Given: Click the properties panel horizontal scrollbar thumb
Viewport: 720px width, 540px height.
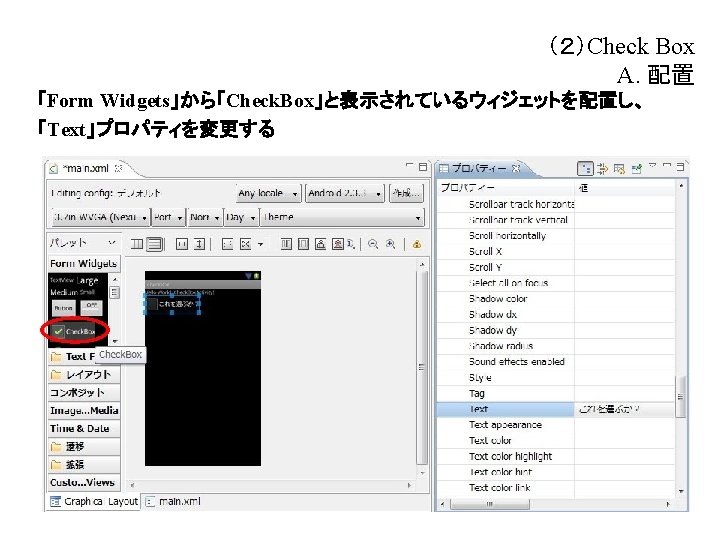Looking at the screenshot, I should tap(489, 504).
